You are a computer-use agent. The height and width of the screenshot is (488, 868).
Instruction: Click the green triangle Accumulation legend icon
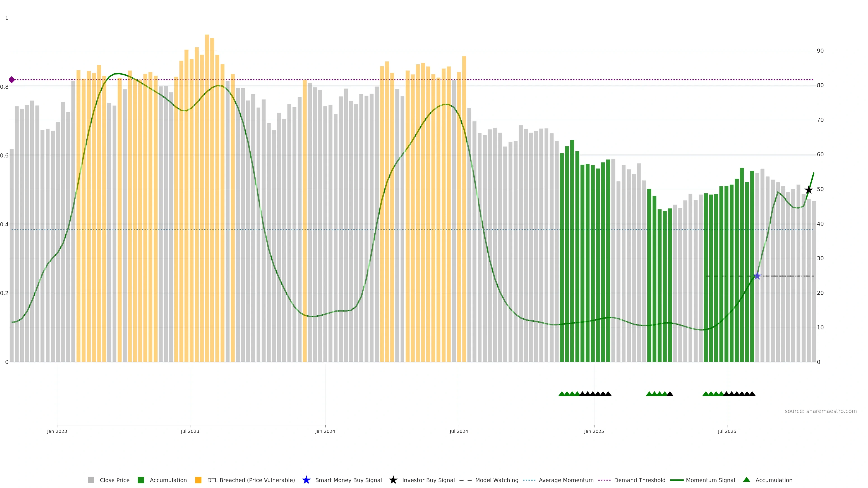tap(747, 480)
